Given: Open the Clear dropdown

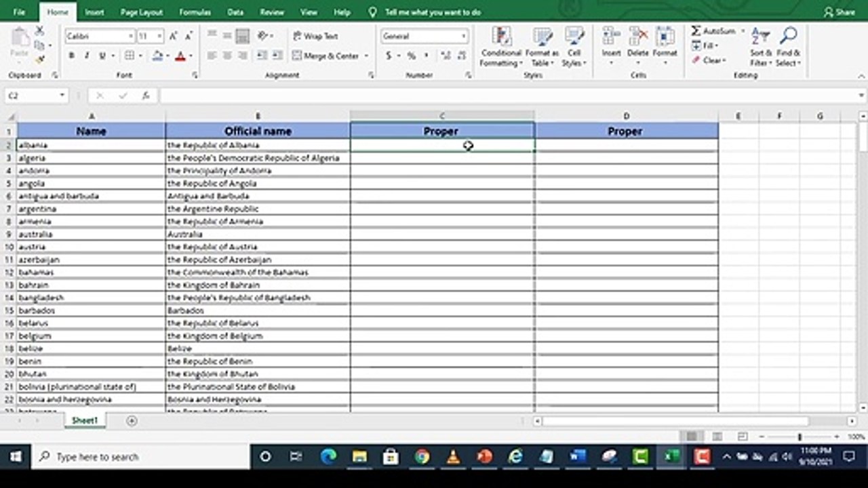Looking at the screenshot, I should (x=709, y=60).
